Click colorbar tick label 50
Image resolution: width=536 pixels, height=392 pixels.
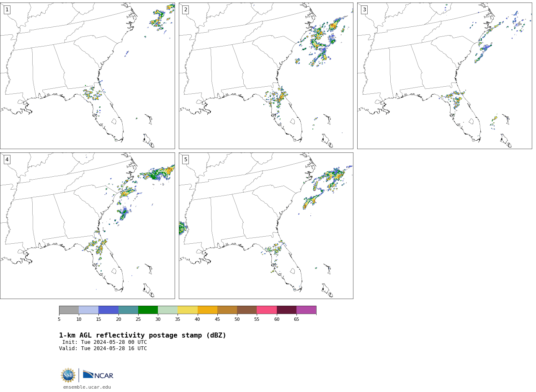pos(237,320)
